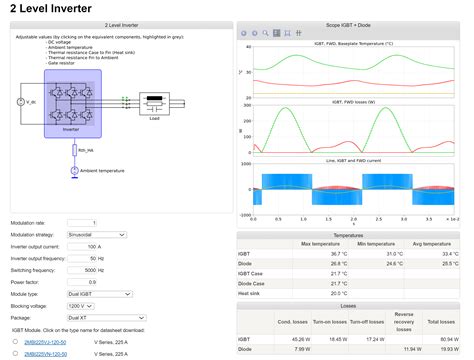Click the 'Max temperature' column header
The width and height of the screenshot is (474, 360).
pyautogui.click(x=320, y=244)
